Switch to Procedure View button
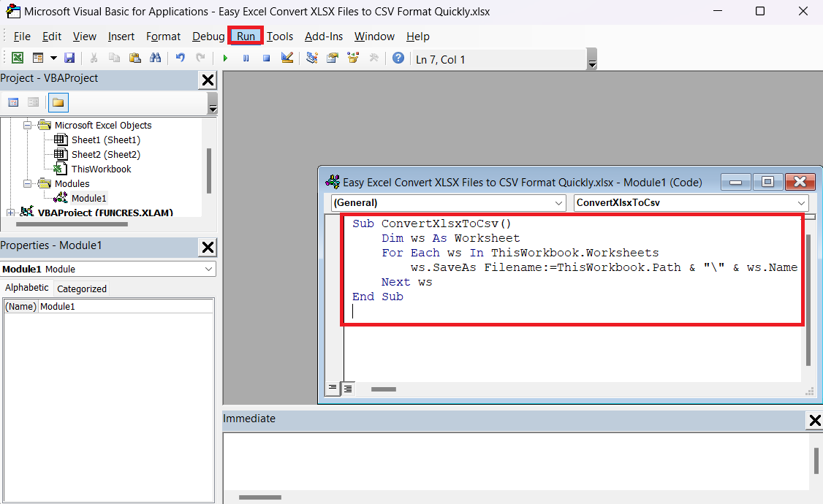This screenshot has width=823, height=504. 333,388
